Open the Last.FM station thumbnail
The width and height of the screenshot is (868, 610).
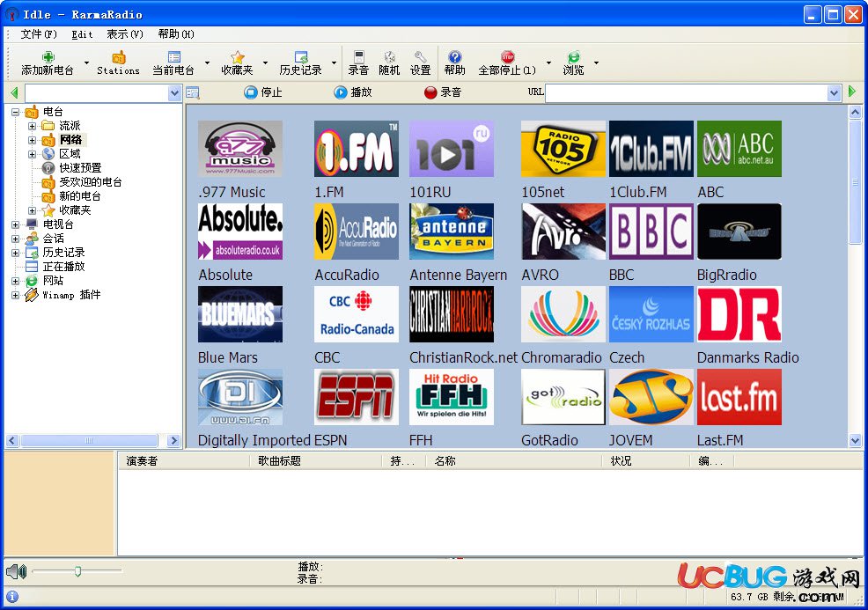coord(739,397)
